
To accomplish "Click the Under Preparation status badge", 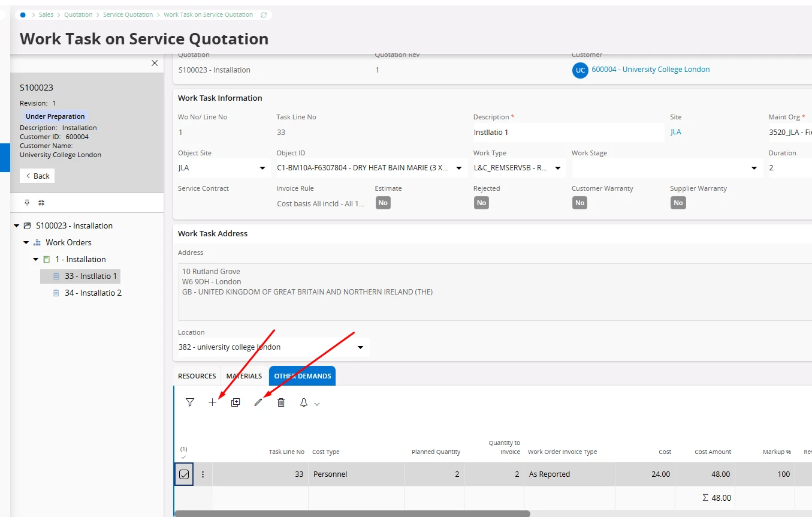I will (55, 116).
